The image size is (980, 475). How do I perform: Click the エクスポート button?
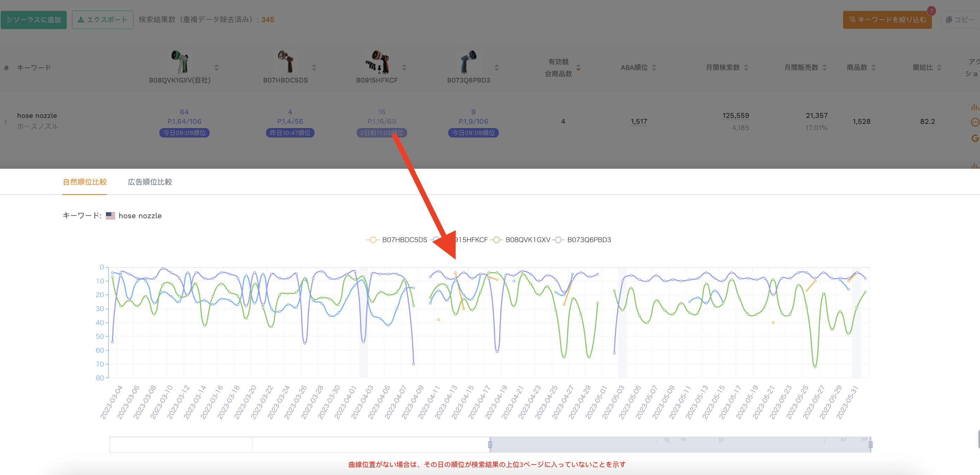(102, 19)
